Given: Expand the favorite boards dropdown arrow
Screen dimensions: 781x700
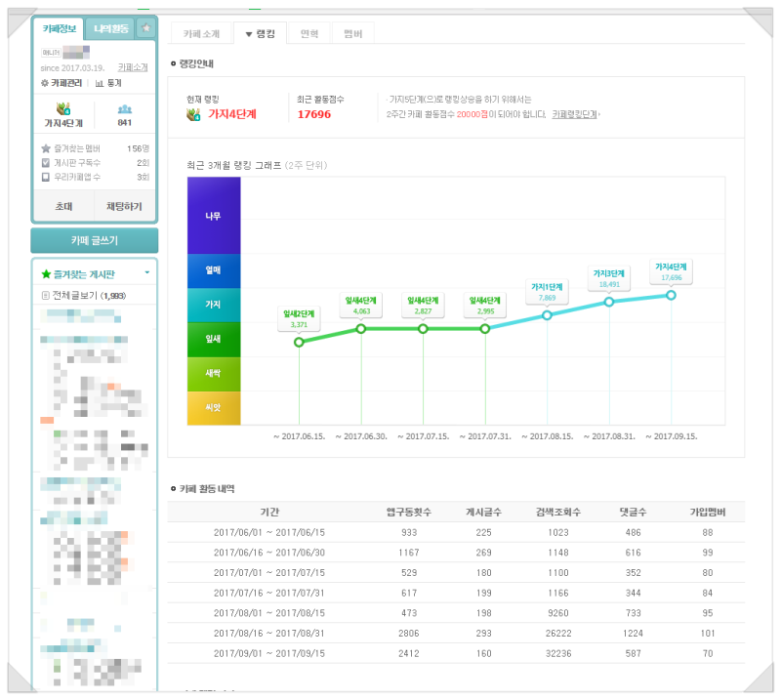Looking at the screenshot, I should 147,272.
